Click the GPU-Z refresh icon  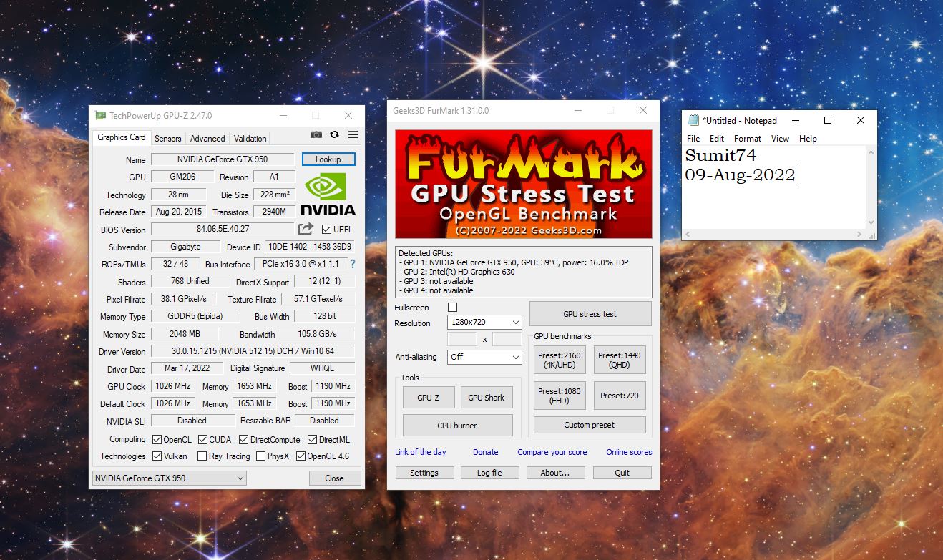[334, 134]
